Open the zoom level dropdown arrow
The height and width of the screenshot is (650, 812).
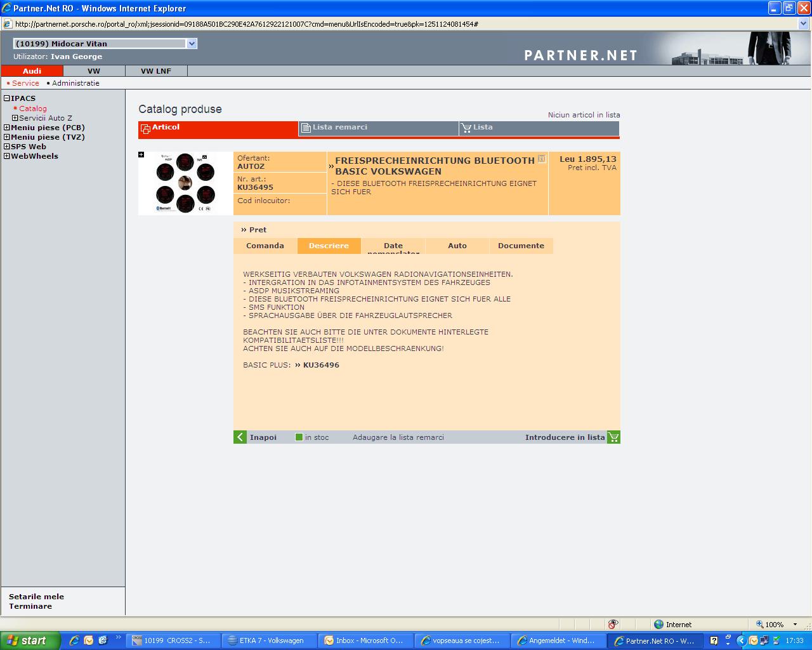(795, 625)
